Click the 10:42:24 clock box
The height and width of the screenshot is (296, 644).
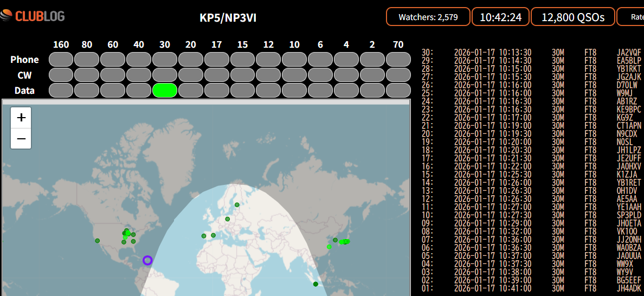[500, 17]
